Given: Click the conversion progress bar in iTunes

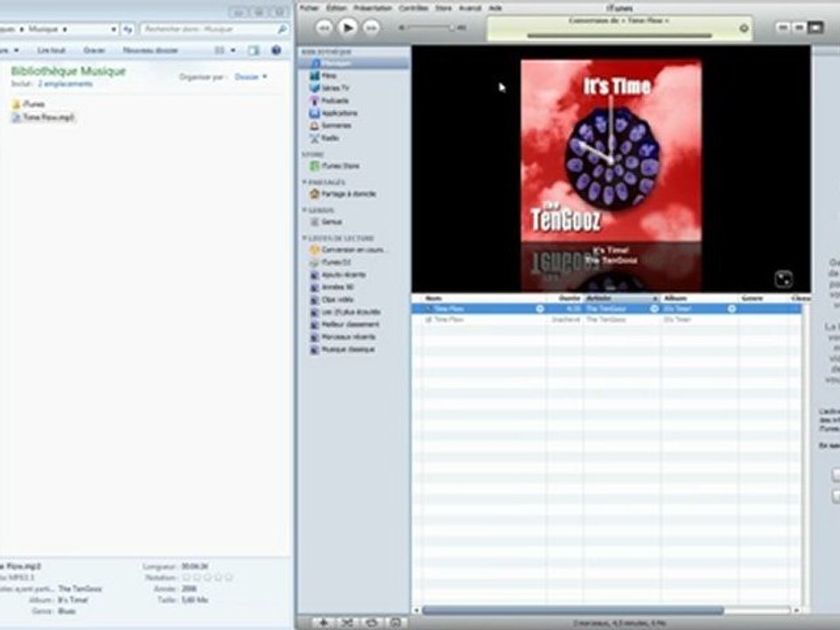Looking at the screenshot, I should coord(619,36).
